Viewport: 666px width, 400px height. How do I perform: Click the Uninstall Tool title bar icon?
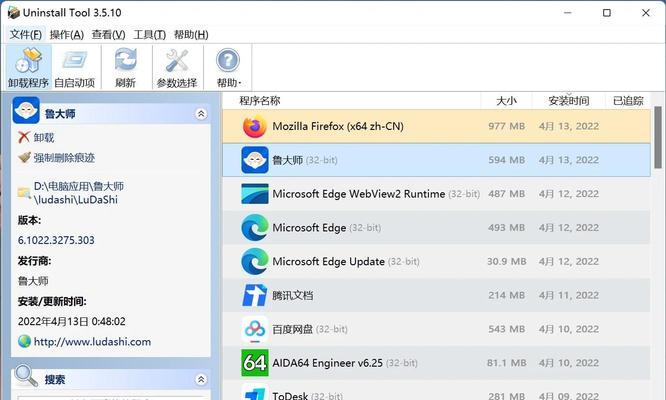(x=14, y=13)
